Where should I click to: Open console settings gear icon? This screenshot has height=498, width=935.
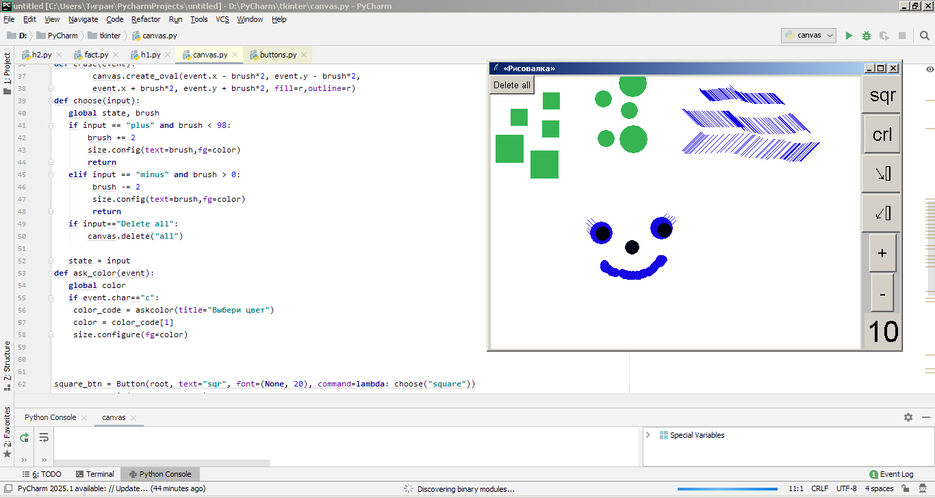[x=908, y=417]
